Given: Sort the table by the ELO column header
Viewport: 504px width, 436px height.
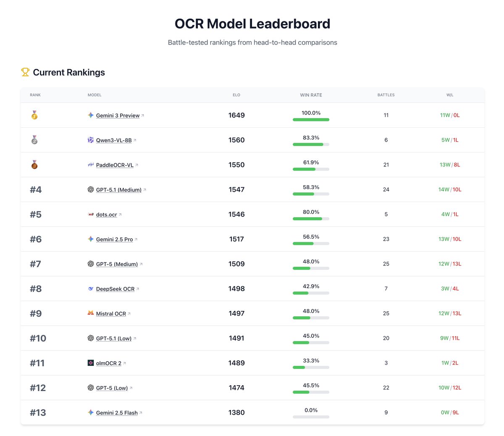Looking at the screenshot, I should [x=236, y=95].
